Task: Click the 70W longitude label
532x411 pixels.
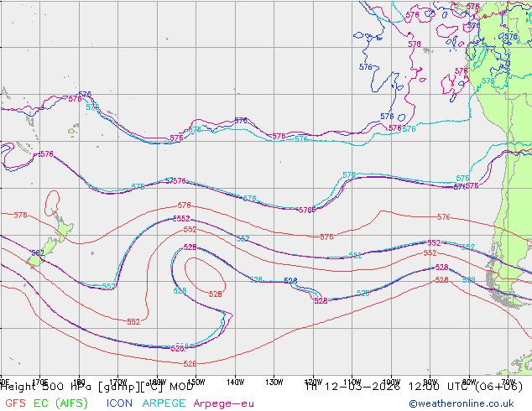Action: (x=508, y=381)
